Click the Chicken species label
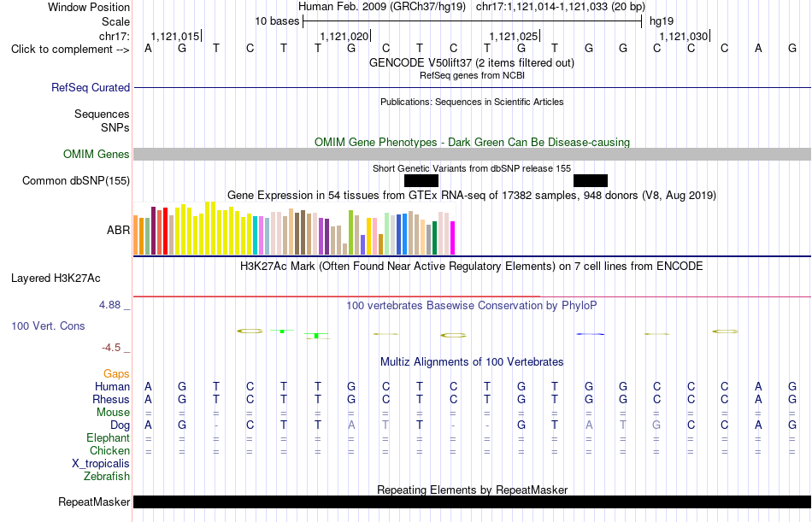The width and height of the screenshot is (812, 522). [x=109, y=451]
